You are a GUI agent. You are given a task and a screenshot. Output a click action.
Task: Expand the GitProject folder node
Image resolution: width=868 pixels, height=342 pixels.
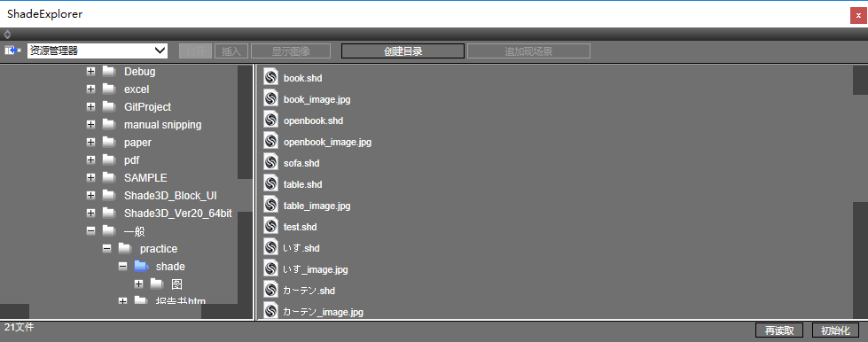pyautogui.click(x=90, y=107)
